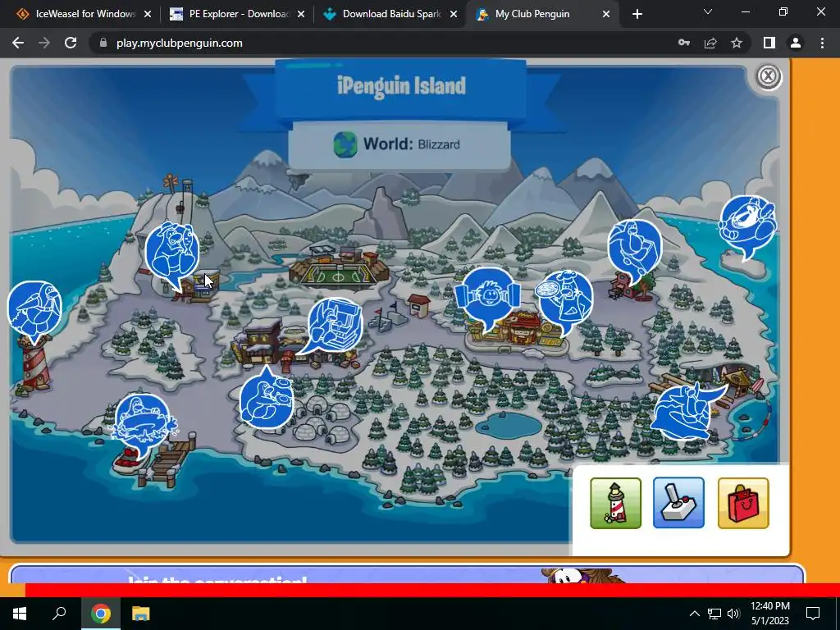Open Windows taskbar search
Screen dimensions: 840x630
59,614
